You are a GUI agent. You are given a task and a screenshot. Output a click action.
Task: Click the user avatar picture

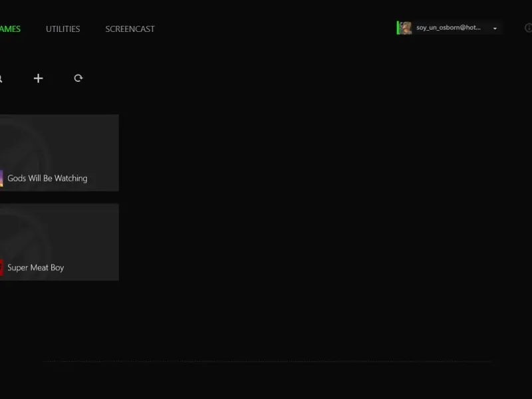tap(405, 28)
